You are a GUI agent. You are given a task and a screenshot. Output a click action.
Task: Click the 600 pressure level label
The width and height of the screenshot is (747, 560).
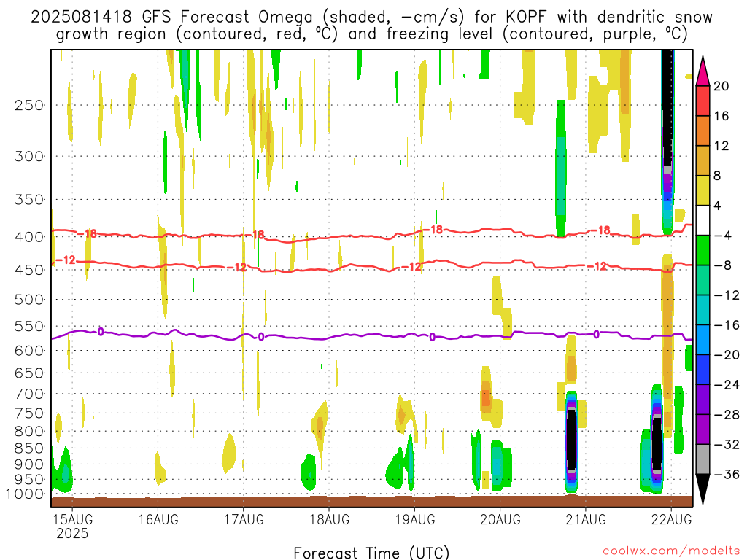point(29,351)
